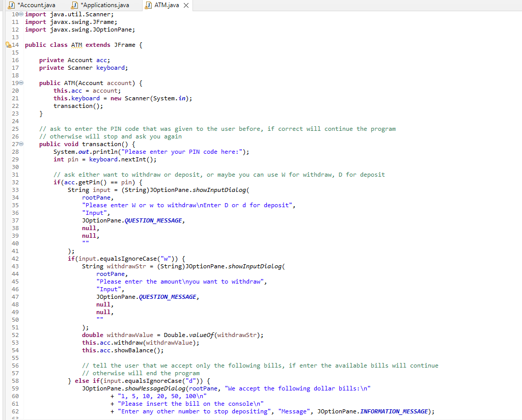
Task: Click line number 28 in the gutter
Action: pyautogui.click(x=15, y=152)
